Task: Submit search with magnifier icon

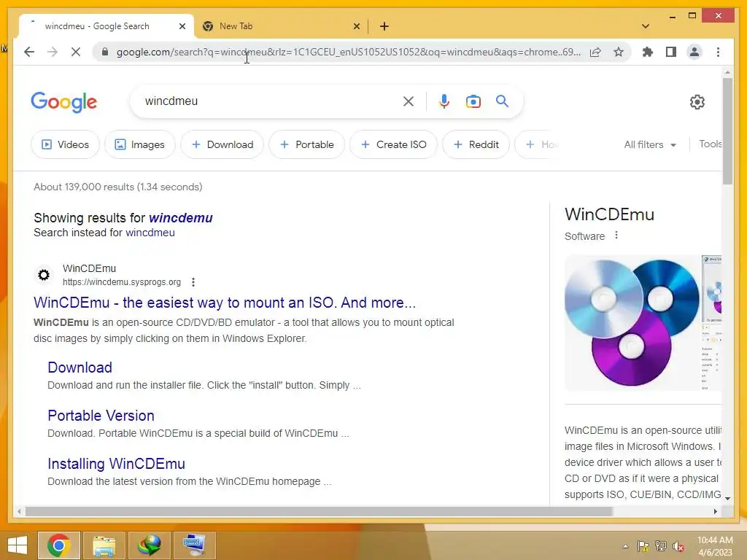Action: click(502, 101)
